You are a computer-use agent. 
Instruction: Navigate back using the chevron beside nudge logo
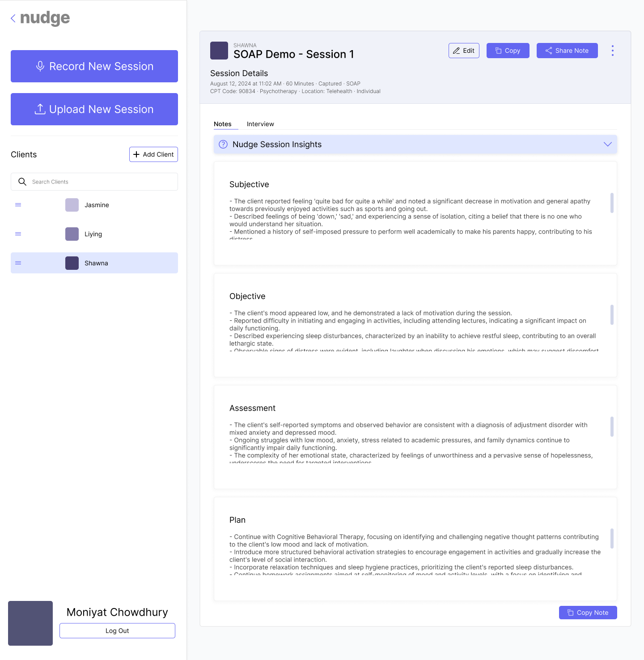[13, 18]
